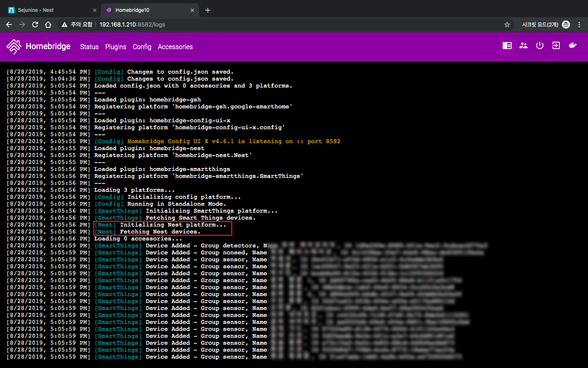
Task: Click the sign out icon
Action: pyautogui.click(x=556, y=46)
